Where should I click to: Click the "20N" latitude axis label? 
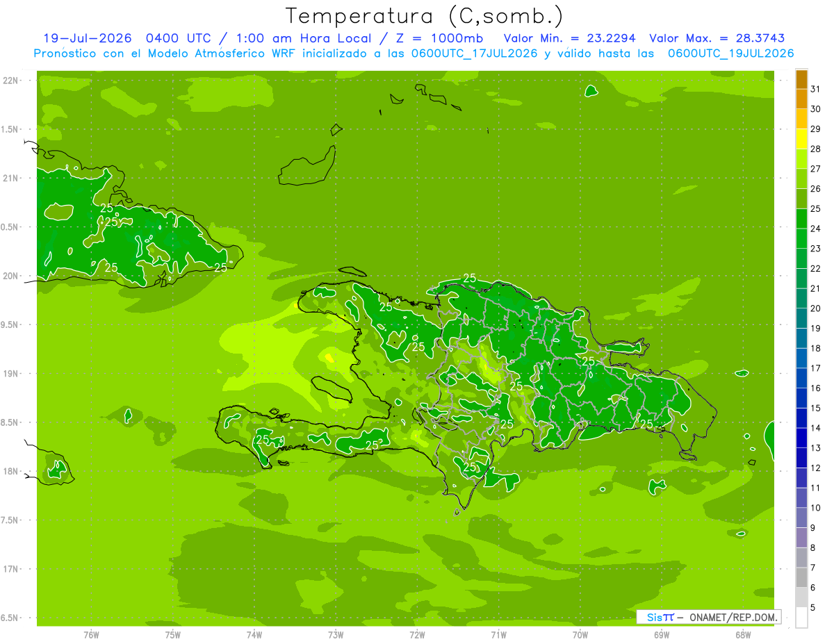[x=11, y=276]
